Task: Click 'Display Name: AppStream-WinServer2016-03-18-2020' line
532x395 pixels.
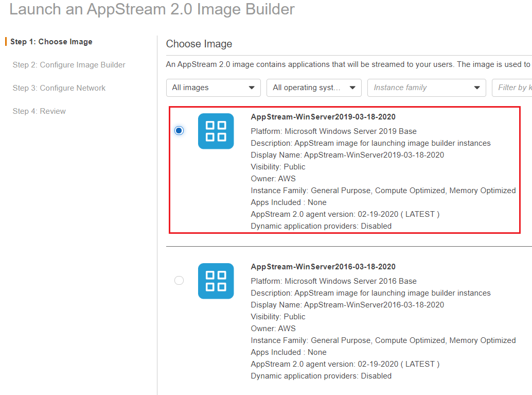Action: [x=347, y=305]
